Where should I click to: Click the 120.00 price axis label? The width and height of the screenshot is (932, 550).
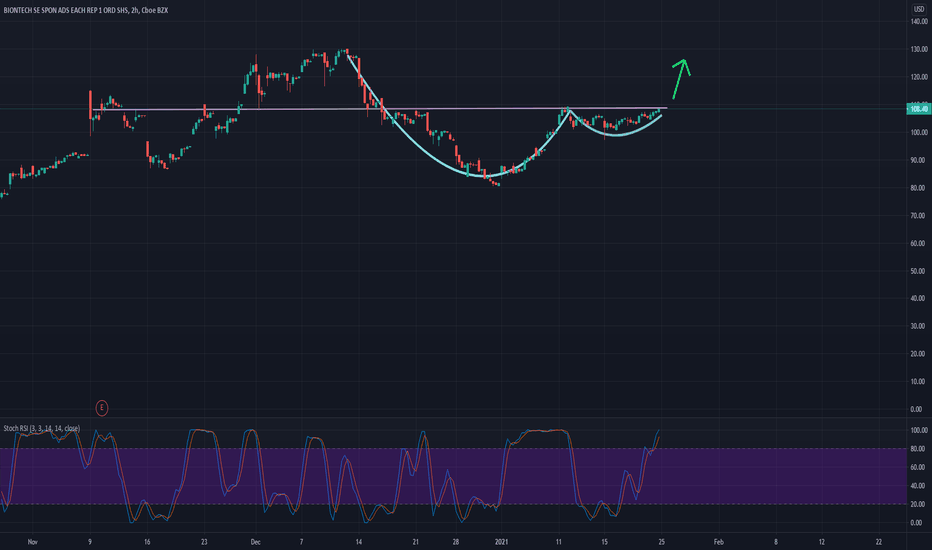tap(920, 77)
